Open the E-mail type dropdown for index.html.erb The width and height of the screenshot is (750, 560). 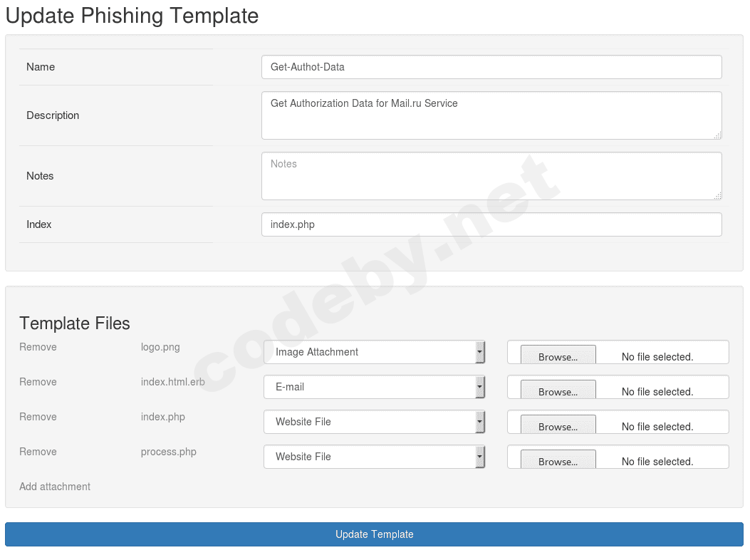(374, 387)
